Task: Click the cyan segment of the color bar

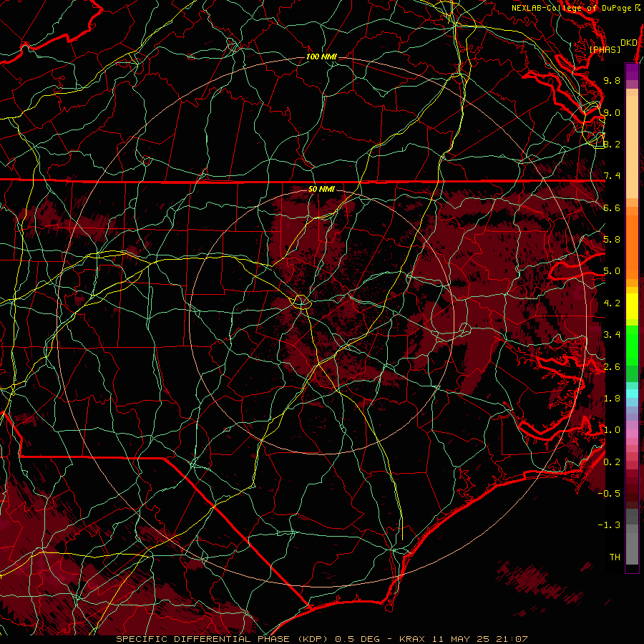Action: click(x=632, y=394)
